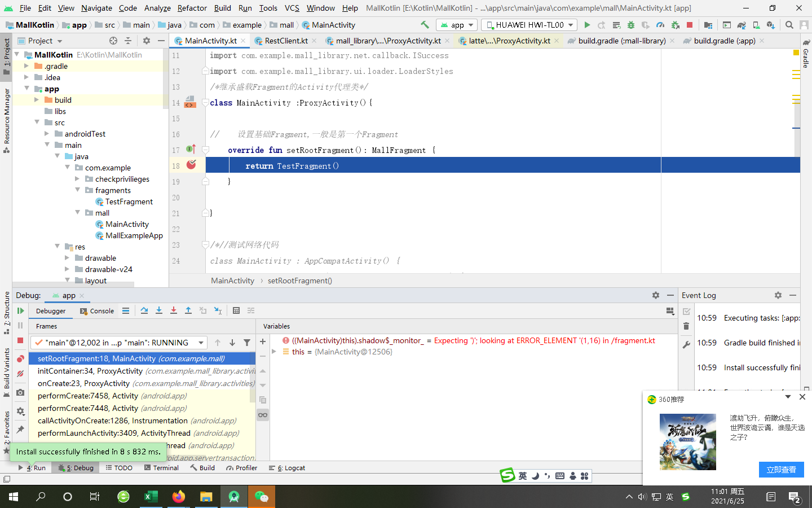Viewport: 812px width, 508px height.
Task: Open the Logcat tool window button
Action: tap(287, 468)
